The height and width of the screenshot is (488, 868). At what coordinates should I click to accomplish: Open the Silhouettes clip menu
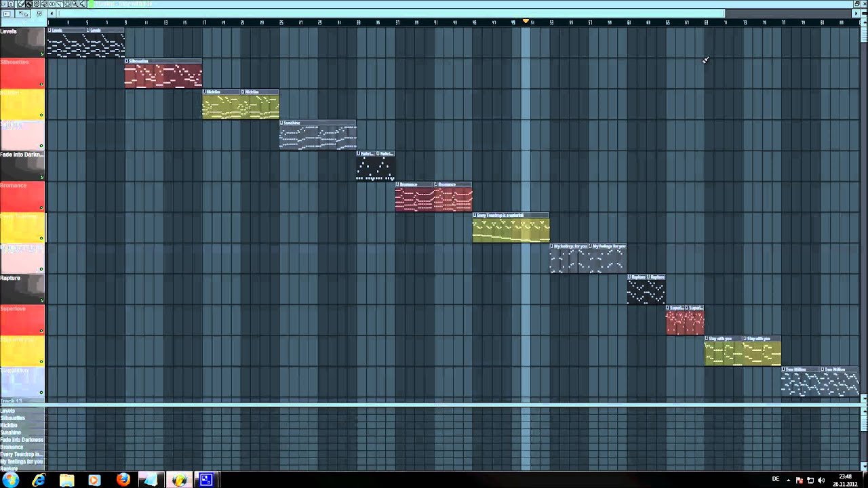[x=127, y=61]
